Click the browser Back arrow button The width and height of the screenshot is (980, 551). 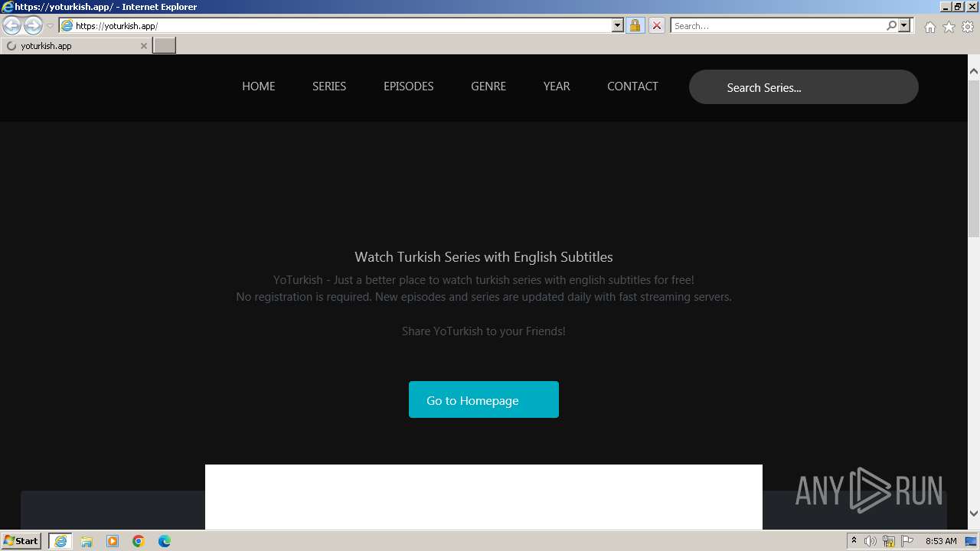[12, 26]
